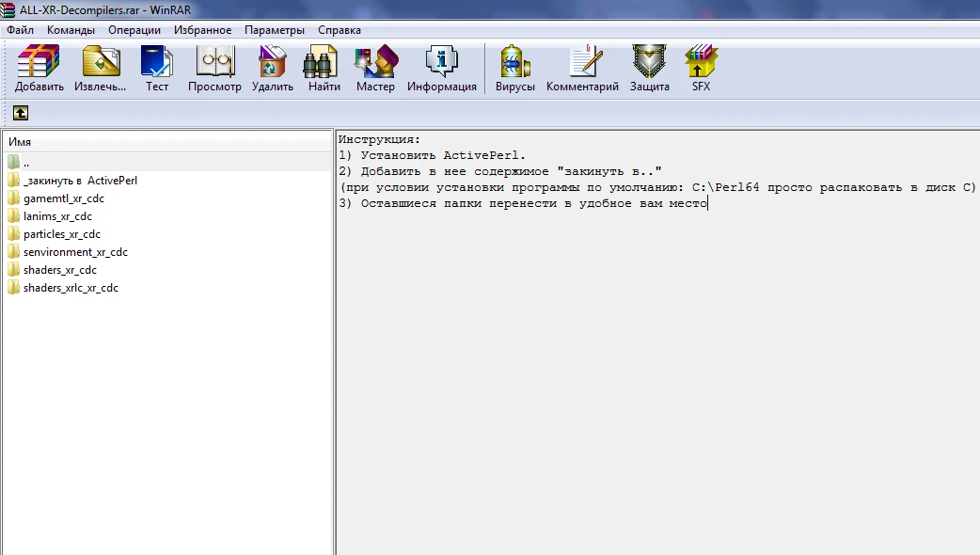Open the Операции menu
This screenshot has width=980, height=555.
[134, 30]
